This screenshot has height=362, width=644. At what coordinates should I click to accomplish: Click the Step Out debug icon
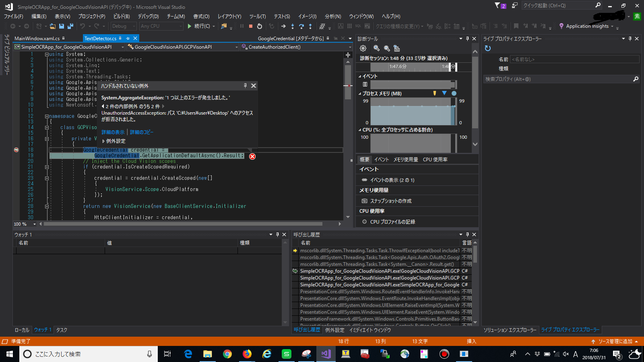(310, 26)
